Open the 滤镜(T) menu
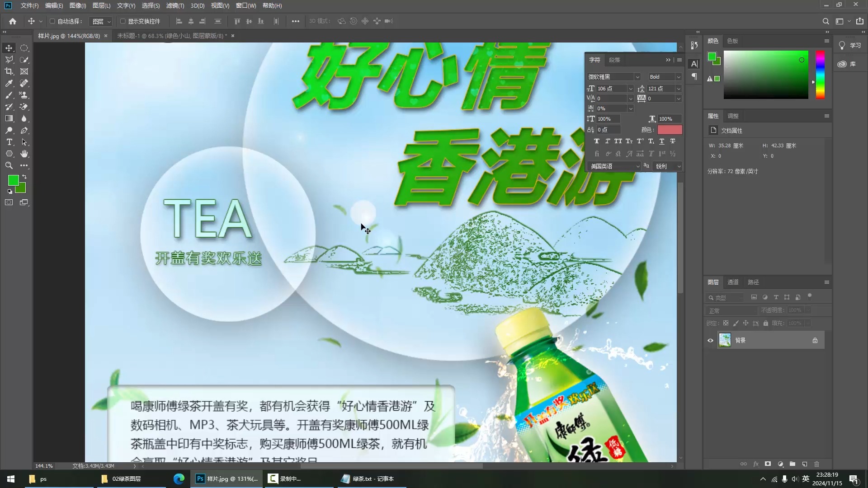The width and height of the screenshot is (868, 488). click(175, 5)
